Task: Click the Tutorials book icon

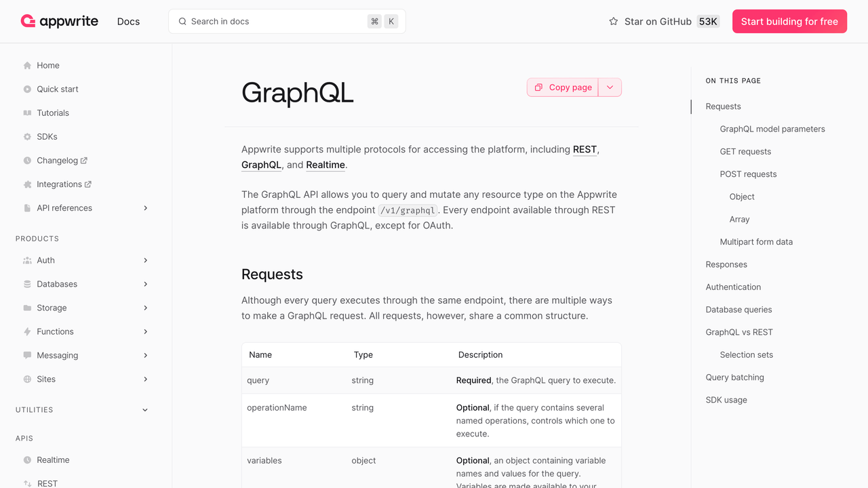Action: [27, 113]
